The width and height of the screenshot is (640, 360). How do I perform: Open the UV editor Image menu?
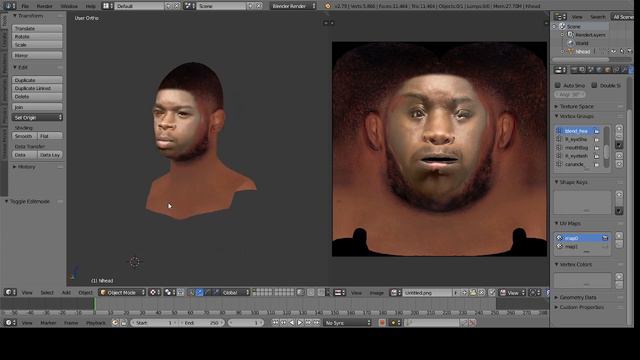(x=376, y=293)
